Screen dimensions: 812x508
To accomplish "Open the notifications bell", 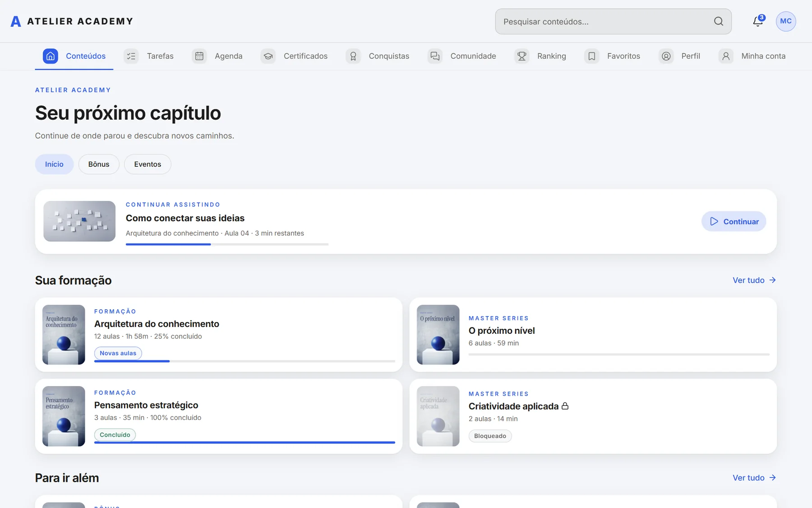I will pos(758,21).
